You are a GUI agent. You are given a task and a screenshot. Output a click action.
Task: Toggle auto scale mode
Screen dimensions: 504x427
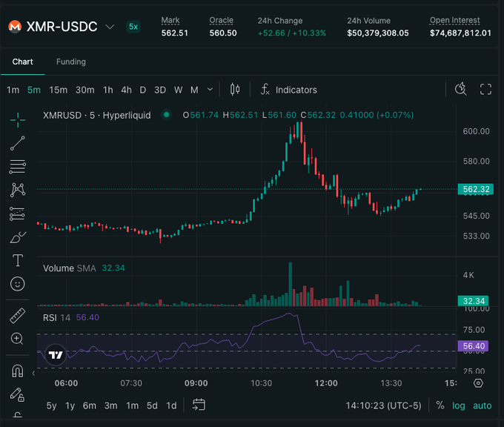[x=483, y=406]
